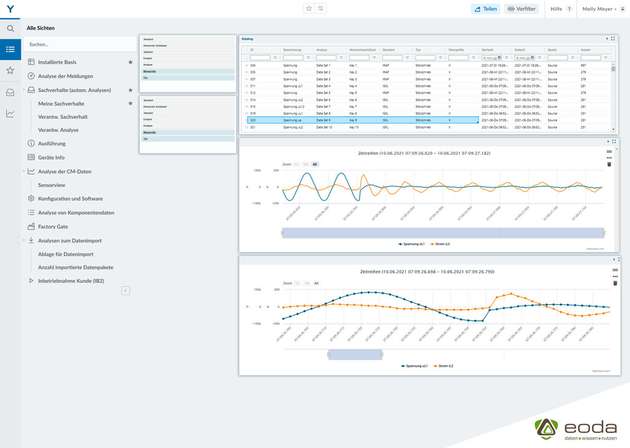
Task: Toggle favorite star for Sachverhalte (autom. Analysen)
Action: pyautogui.click(x=130, y=90)
